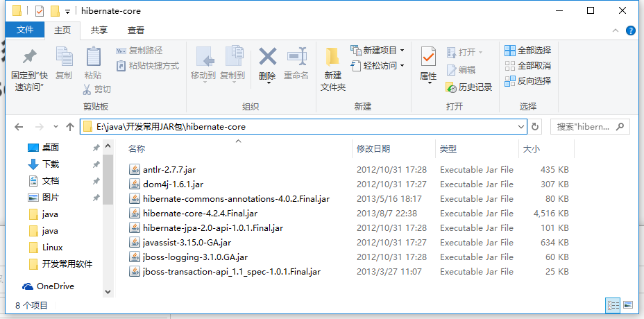The width and height of the screenshot is (644, 319).
Task: Click the search magnifier icon
Action: [621, 126]
